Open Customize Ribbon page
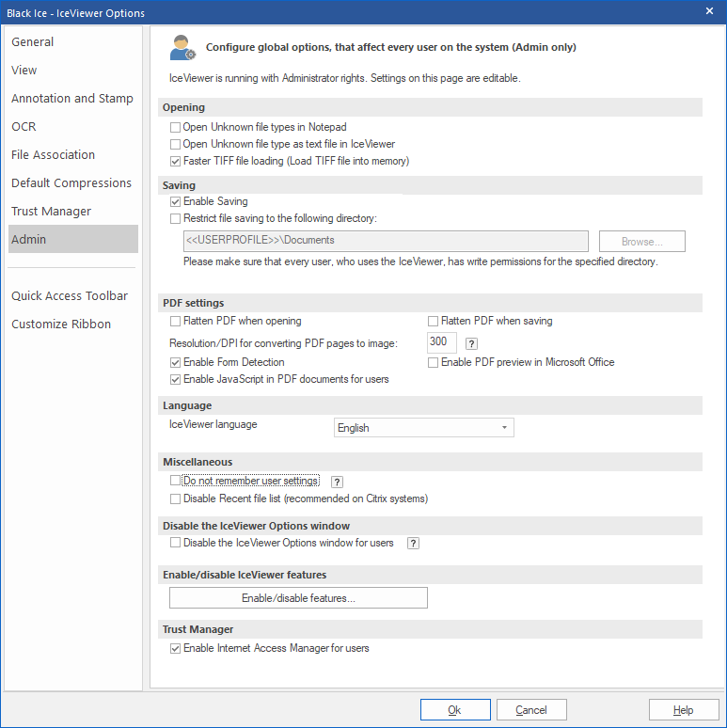This screenshot has height=728, width=727. pyautogui.click(x=73, y=324)
